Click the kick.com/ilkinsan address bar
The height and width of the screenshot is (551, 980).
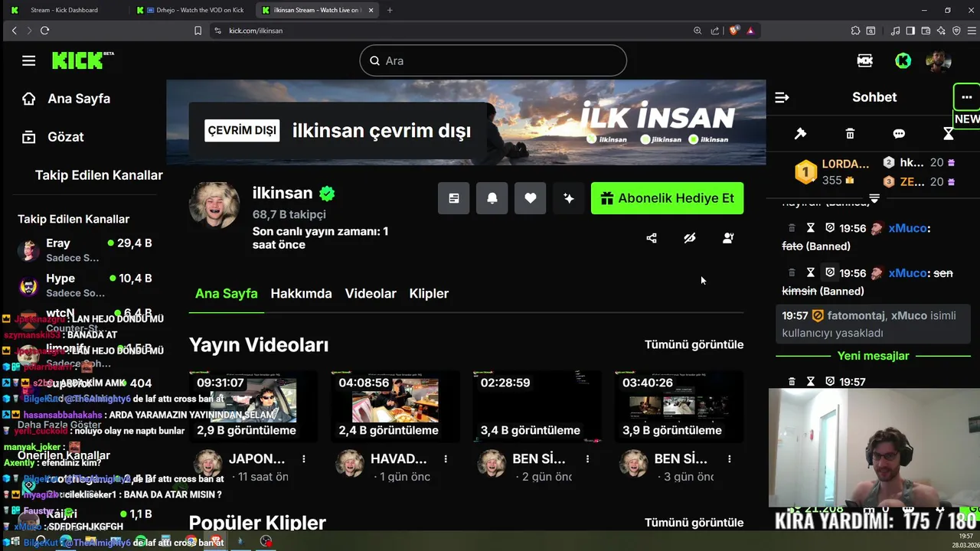coord(452,31)
